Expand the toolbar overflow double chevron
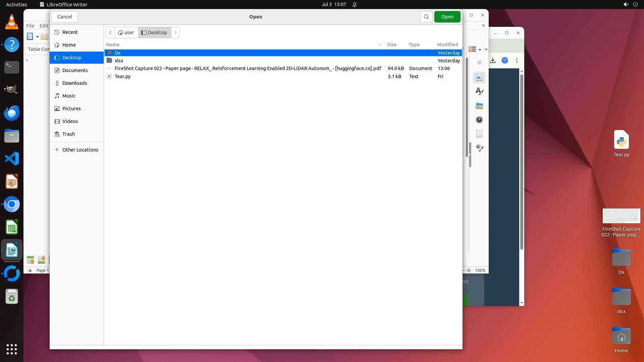644x362 pixels. click(x=486, y=50)
